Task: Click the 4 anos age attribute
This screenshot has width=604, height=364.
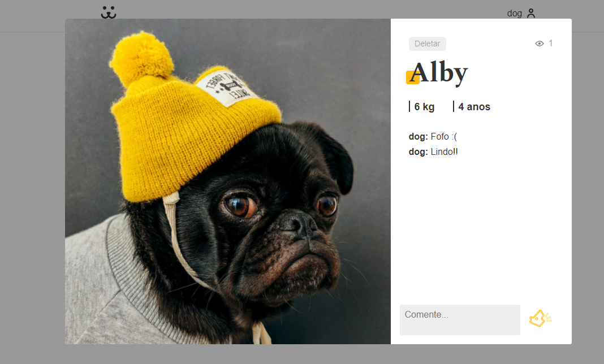Action: point(472,107)
